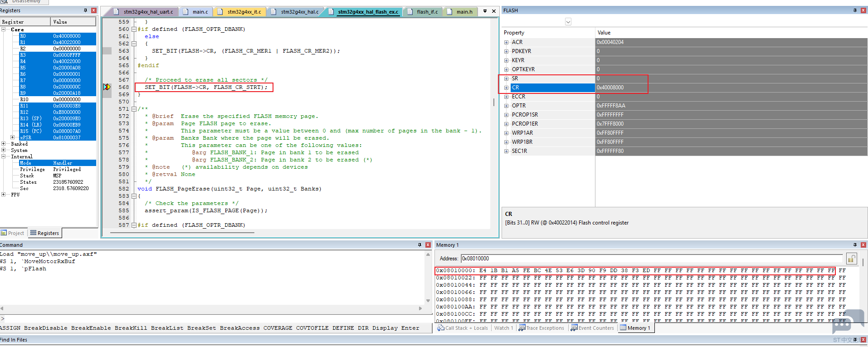Screen dimensions: 868x347
Task: Click the current execution arrow at line 568
Action: (x=107, y=87)
